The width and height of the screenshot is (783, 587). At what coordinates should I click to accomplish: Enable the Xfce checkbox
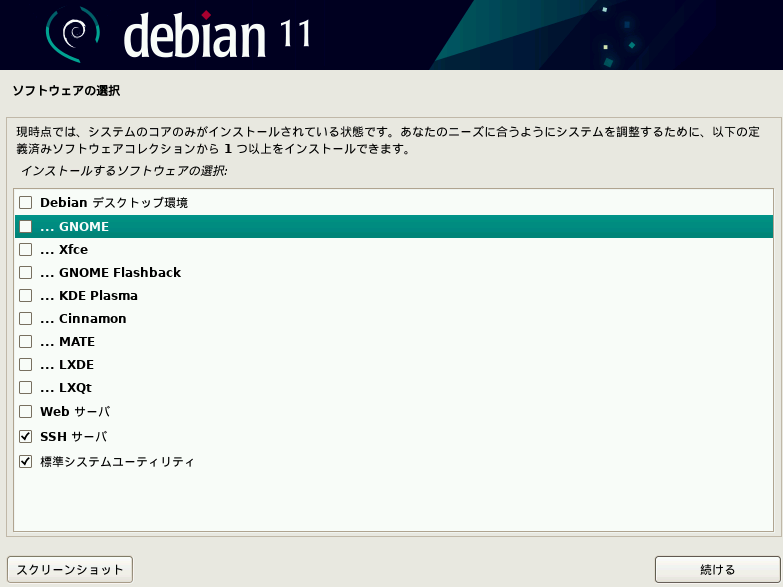click(x=25, y=249)
